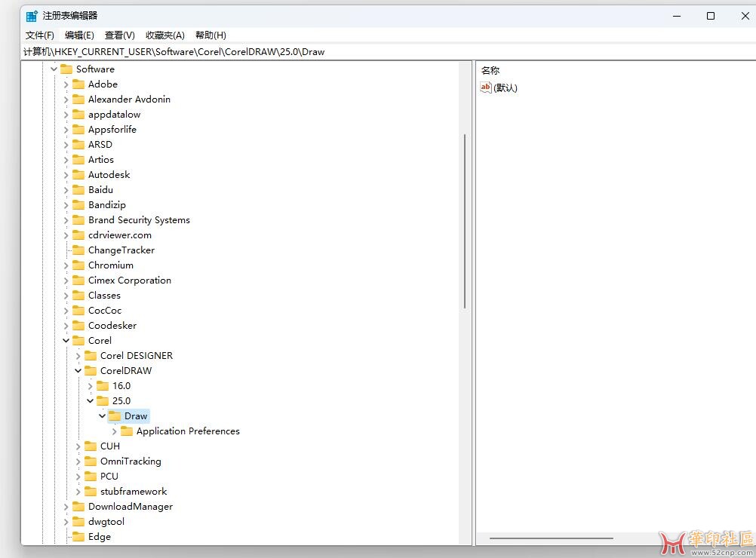Viewport: 756px width, 558px height.
Task: Select the Corel DESIGNER key
Action: pyautogui.click(x=137, y=356)
